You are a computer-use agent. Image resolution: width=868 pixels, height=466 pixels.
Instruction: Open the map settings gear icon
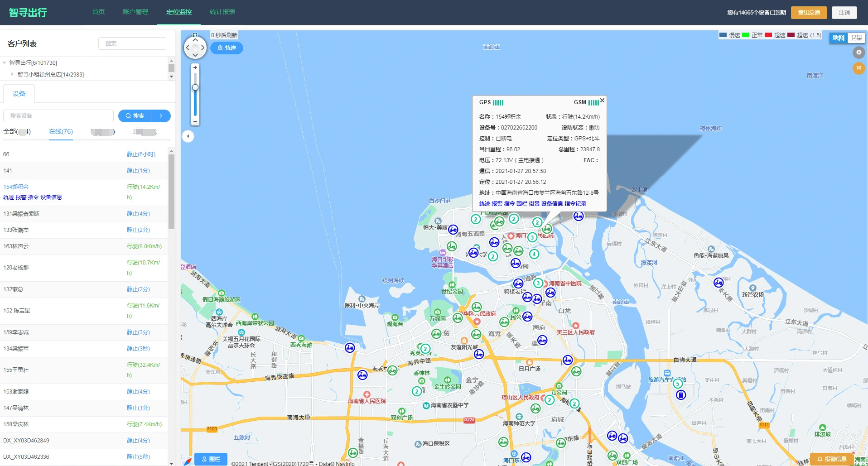[x=858, y=53]
